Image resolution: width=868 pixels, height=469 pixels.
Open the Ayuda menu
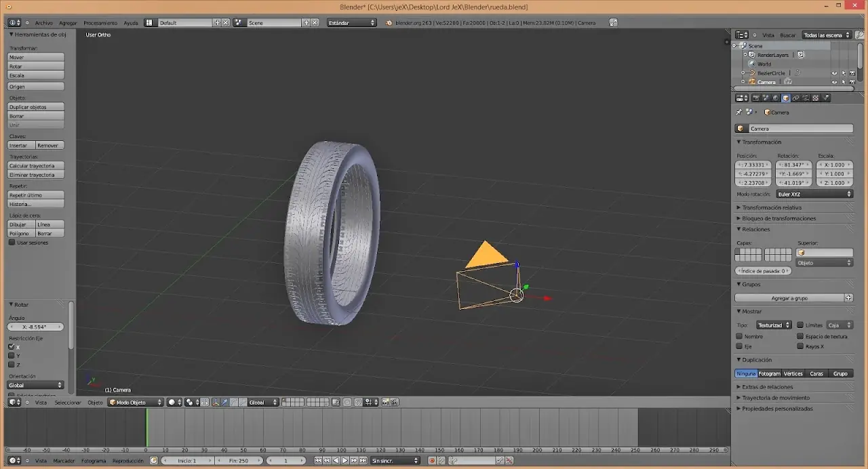131,22
